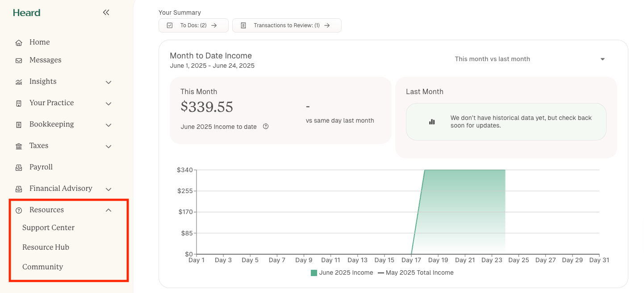644x293 pixels.
Task: Expand the Your Practice submenu chevron
Action: (109, 103)
